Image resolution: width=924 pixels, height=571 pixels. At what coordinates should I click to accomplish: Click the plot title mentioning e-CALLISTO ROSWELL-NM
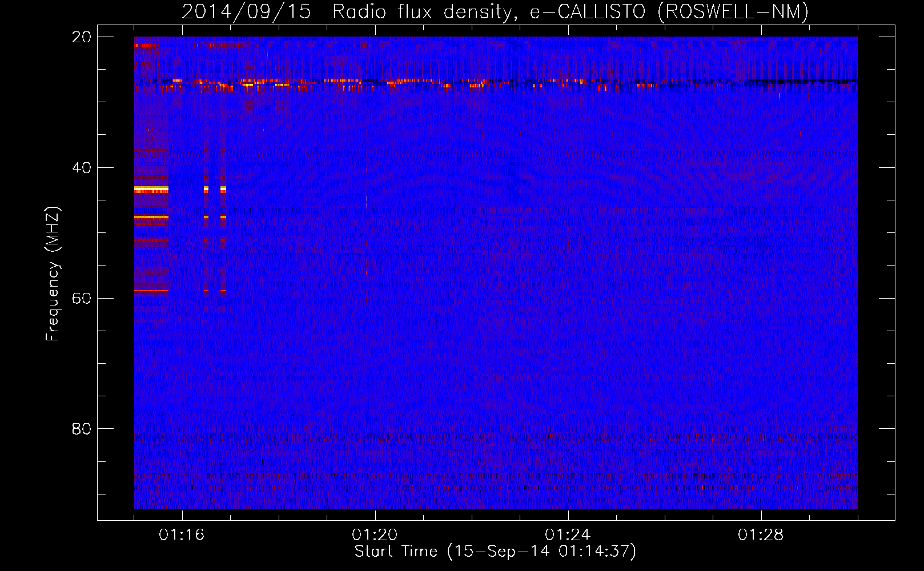click(x=495, y=11)
